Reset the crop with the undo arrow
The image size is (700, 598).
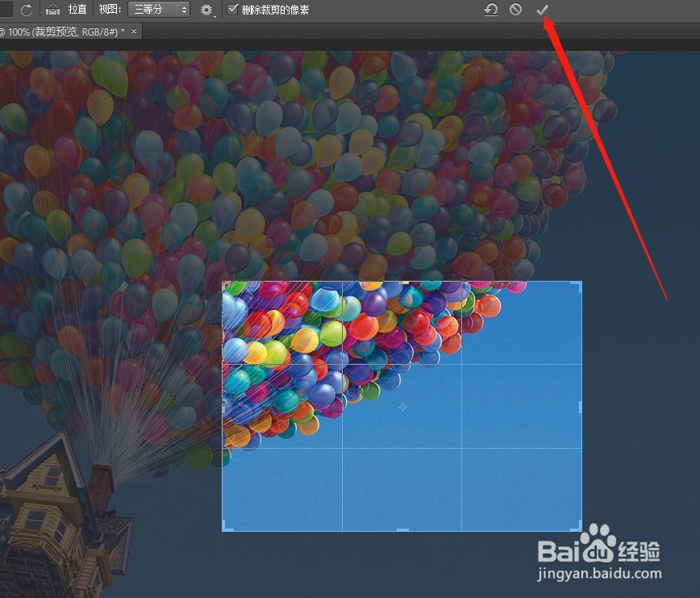click(x=490, y=10)
